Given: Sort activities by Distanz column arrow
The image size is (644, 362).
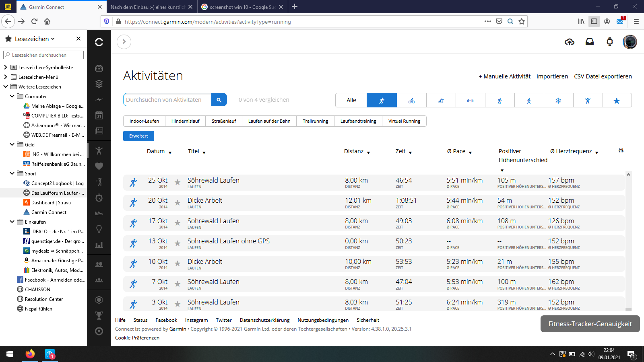Looking at the screenshot, I should [x=368, y=152].
